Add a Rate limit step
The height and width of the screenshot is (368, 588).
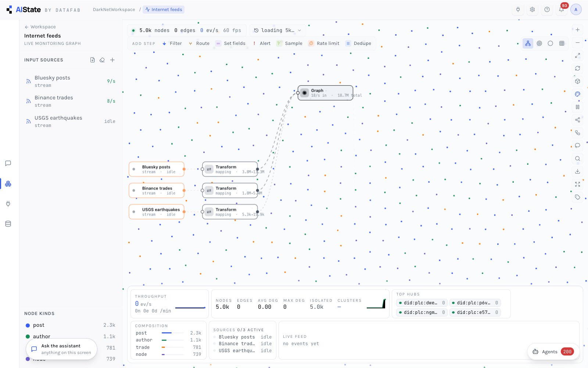pos(324,43)
